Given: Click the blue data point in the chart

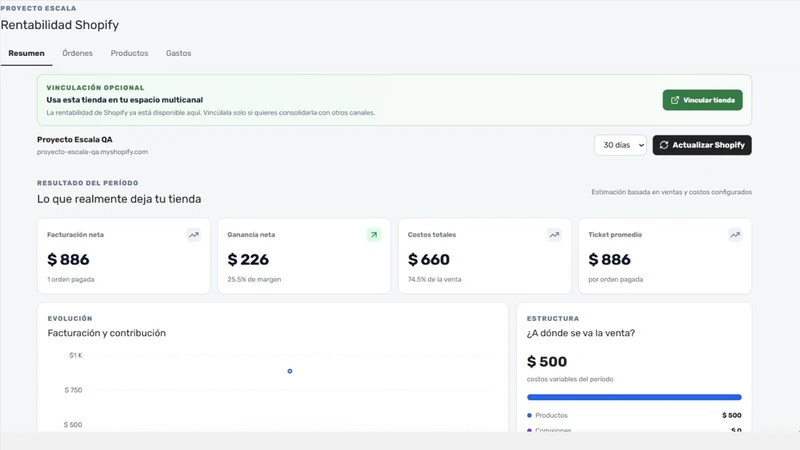Looking at the screenshot, I should point(290,371).
